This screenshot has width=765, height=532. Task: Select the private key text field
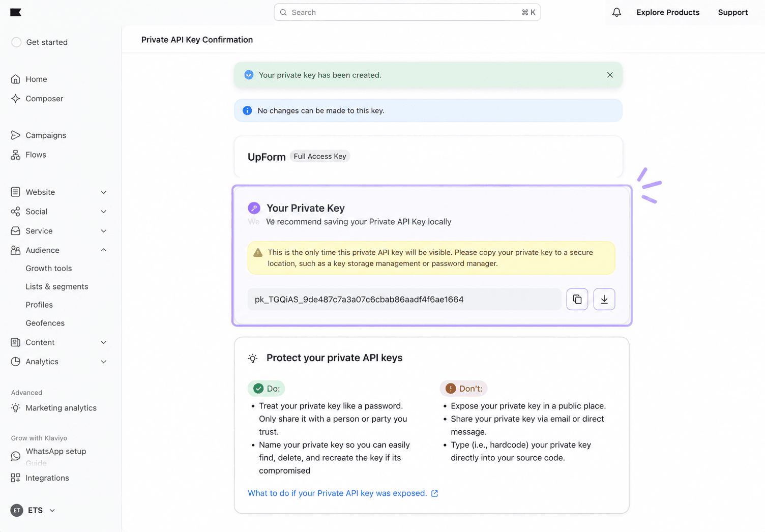(404, 300)
